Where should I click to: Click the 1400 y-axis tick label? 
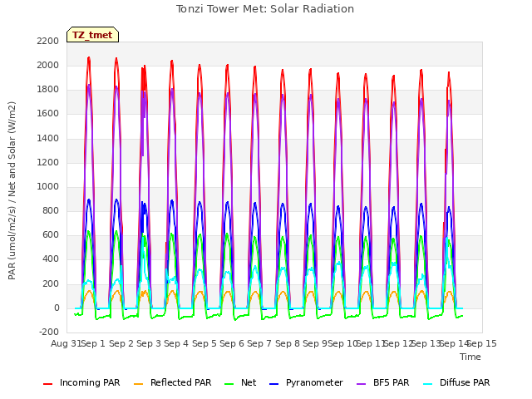[x=48, y=139]
